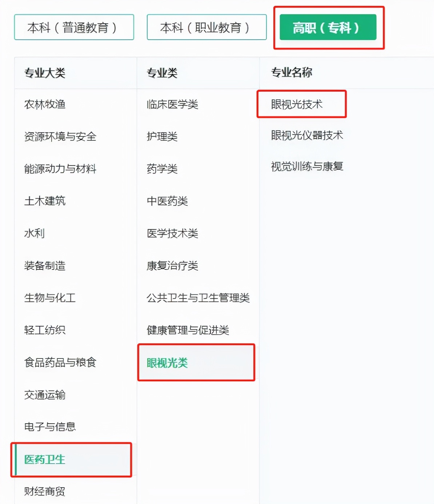Choose 护理类 subcategory
This screenshot has height=504, width=434.
click(162, 137)
